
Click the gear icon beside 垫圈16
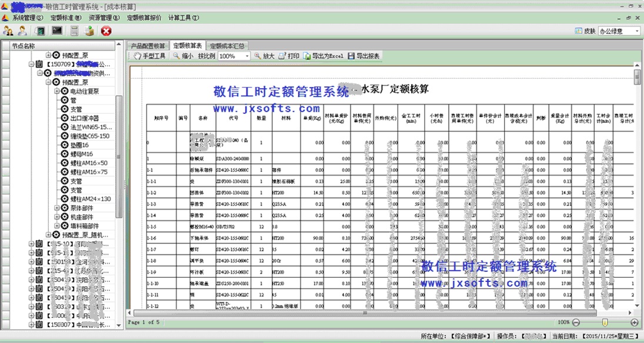65,145
